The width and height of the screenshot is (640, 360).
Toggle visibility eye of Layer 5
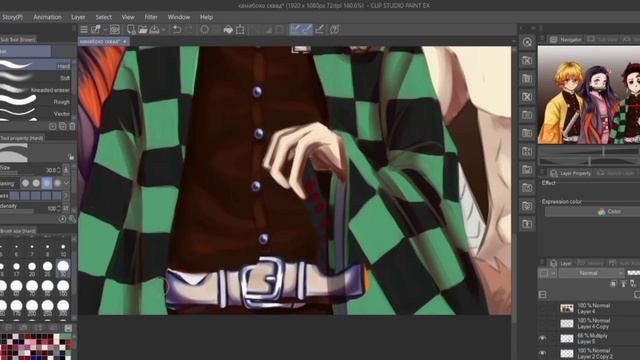pyautogui.click(x=542, y=338)
